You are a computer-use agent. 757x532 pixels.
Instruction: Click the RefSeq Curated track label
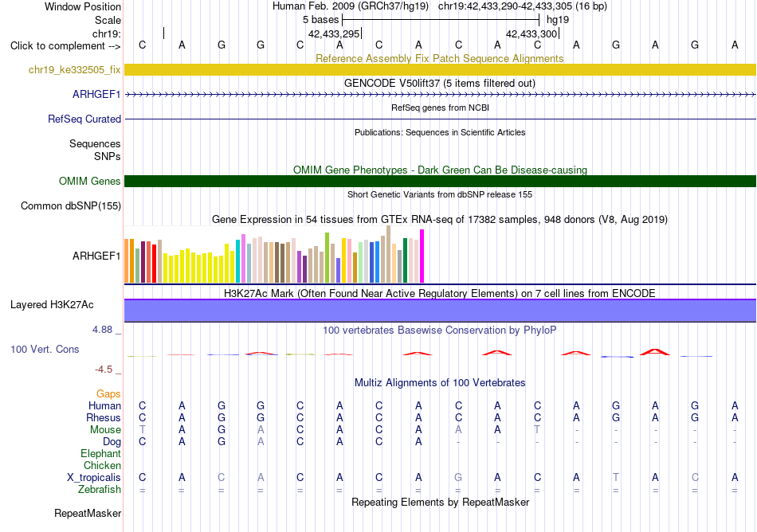click(84, 119)
